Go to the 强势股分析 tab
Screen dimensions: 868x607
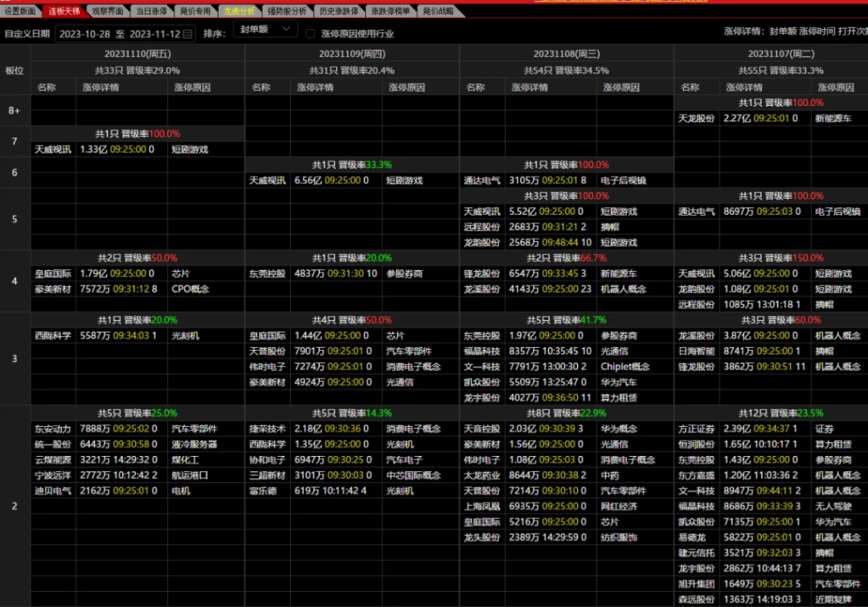pos(288,12)
